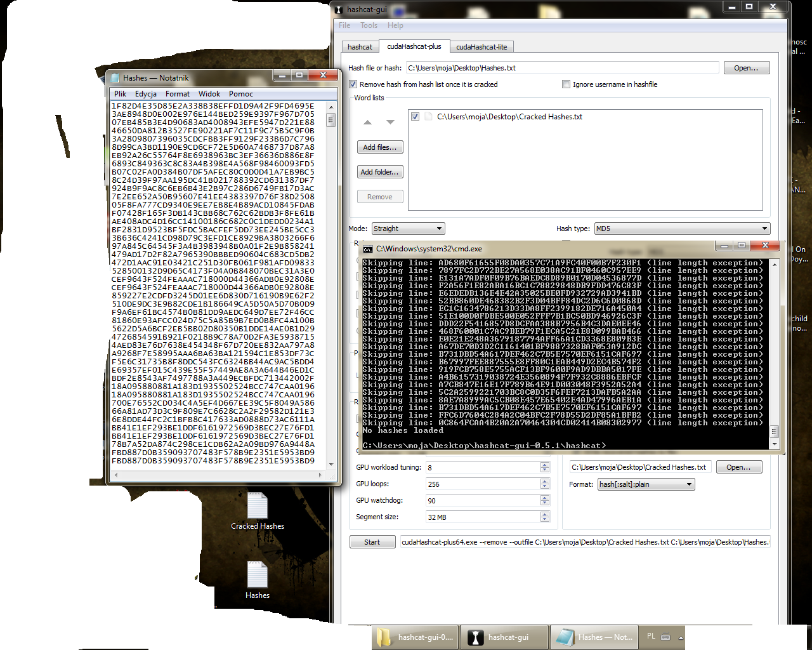
Task: Click the hash line starting with 8D99CA3BD119
Action: coord(213,147)
